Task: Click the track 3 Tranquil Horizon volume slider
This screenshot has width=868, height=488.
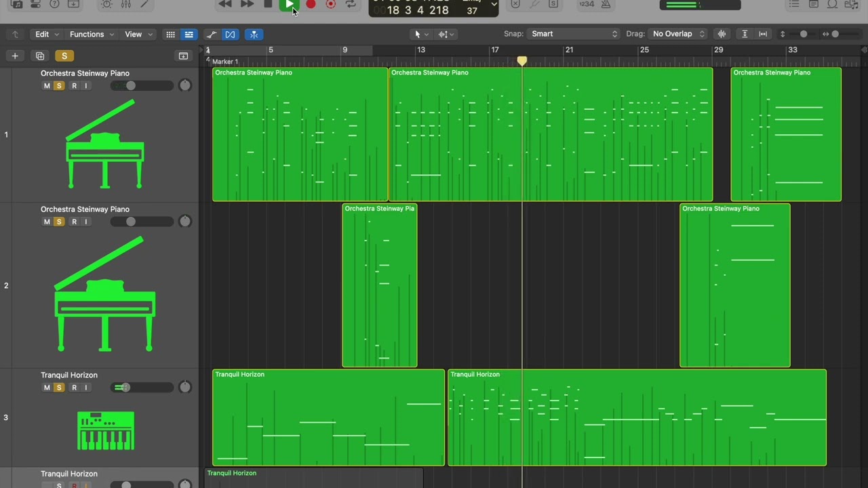Action: pyautogui.click(x=142, y=388)
